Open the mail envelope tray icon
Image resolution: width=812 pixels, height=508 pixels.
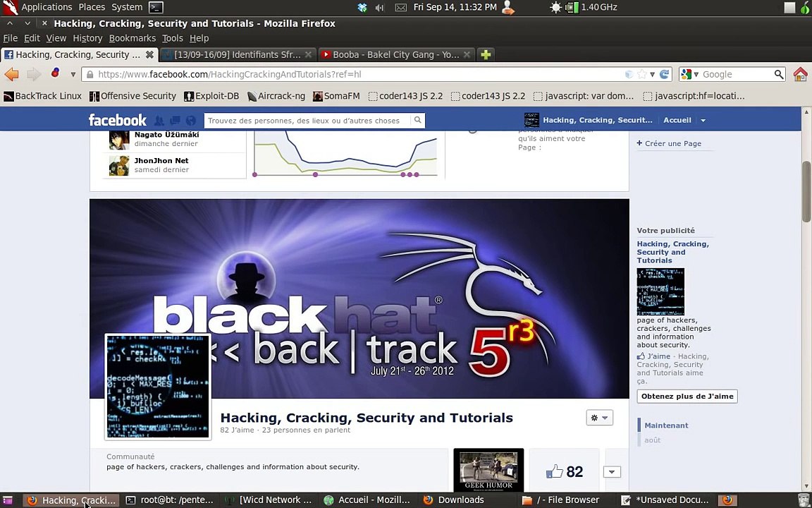click(x=401, y=7)
